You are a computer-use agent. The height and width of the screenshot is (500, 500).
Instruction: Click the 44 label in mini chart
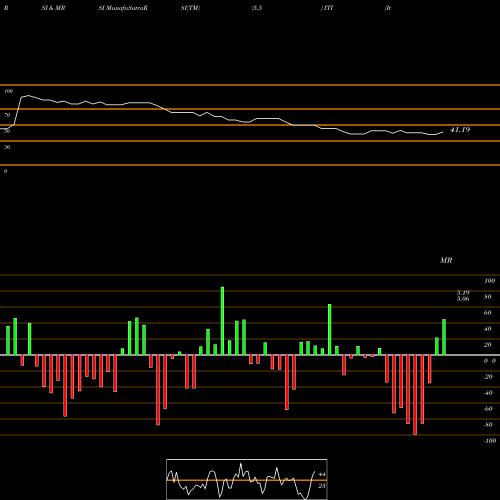[322, 474]
